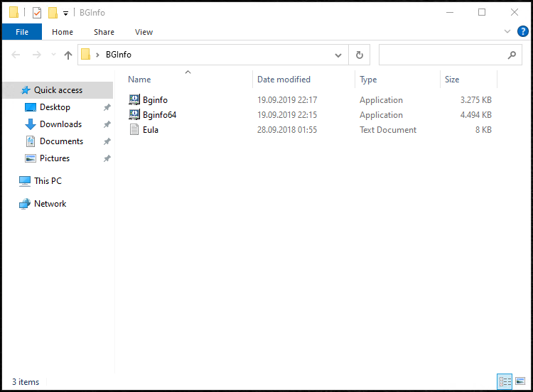Expand the ribbon with the chevron
The width and height of the screenshot is (533, 392).
(507, 31)
